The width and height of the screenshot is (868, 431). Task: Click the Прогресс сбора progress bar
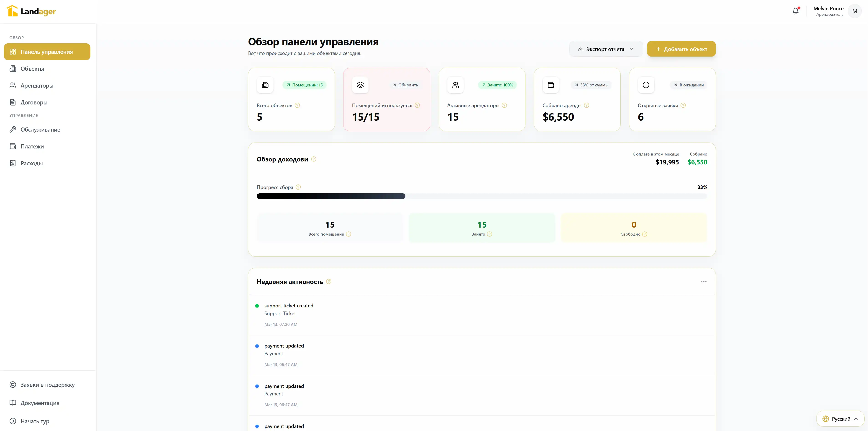tap(481, 196)
